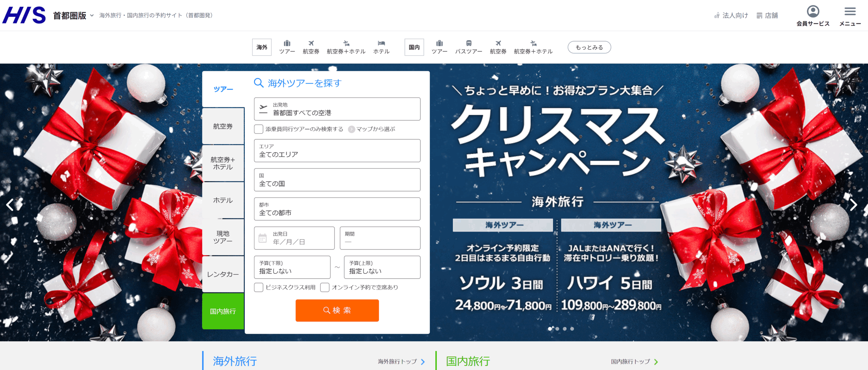Screen dimensions: 868x370
Task: Go to previous banner slide arrow
Action: (10, 205)
